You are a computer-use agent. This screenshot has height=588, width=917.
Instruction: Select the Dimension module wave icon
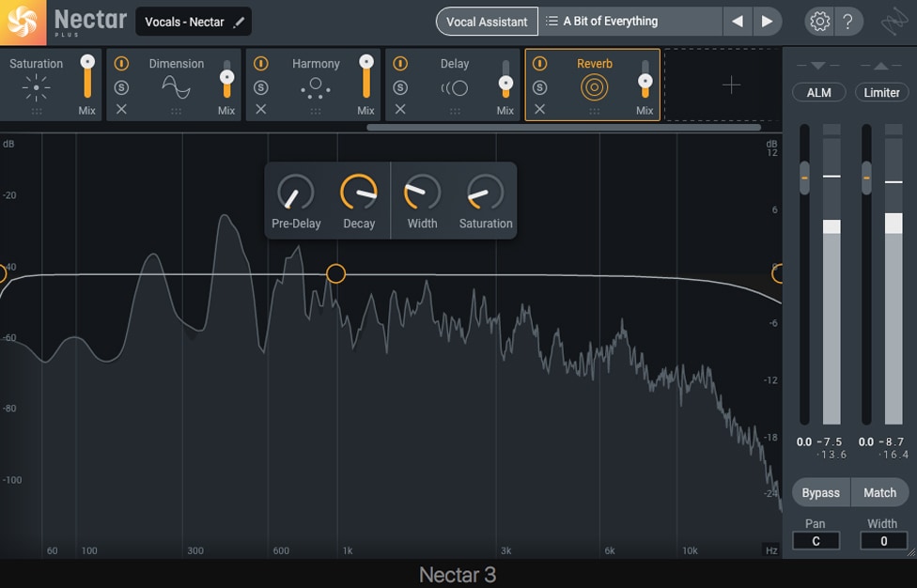coord(176,87)
